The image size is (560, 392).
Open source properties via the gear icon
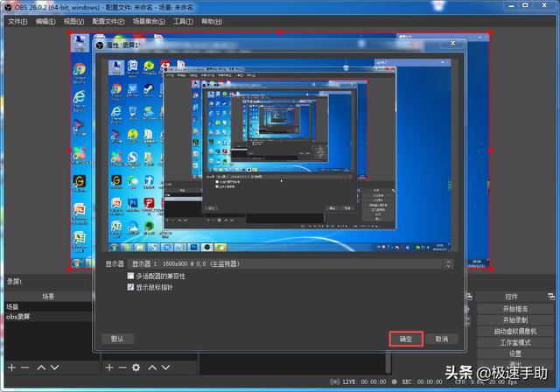pos(136,367)
